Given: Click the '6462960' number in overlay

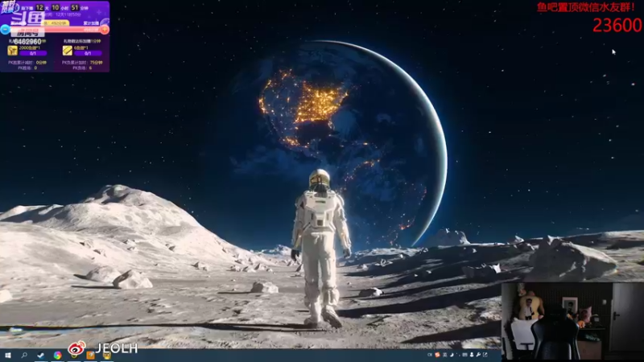Looking at the screenshot, I should click(28, 42).
